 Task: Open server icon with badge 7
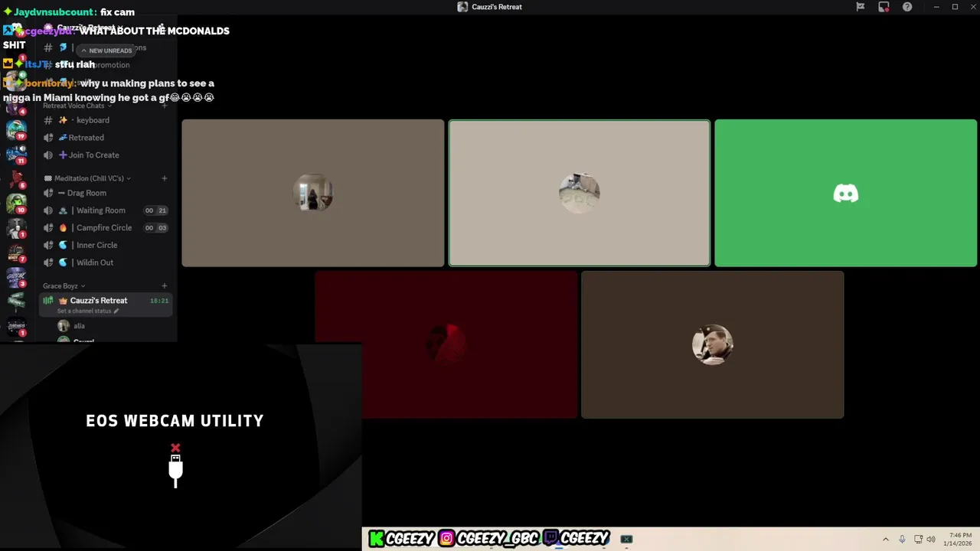click(x=16, y=253)
